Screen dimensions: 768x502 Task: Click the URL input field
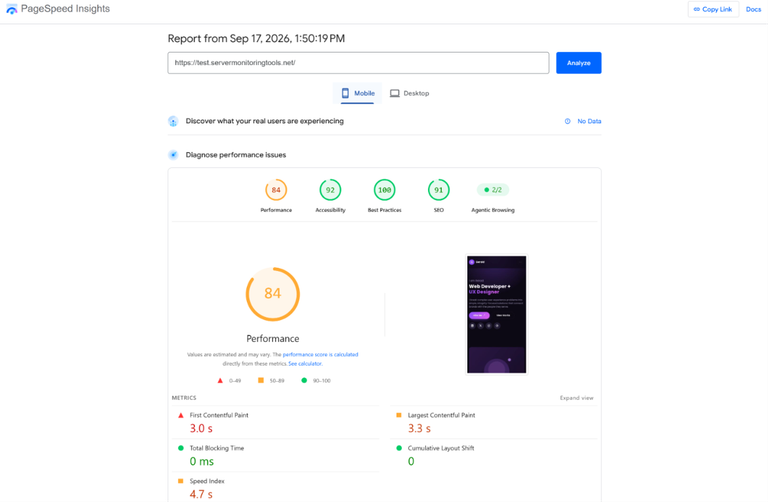(358, 63)
